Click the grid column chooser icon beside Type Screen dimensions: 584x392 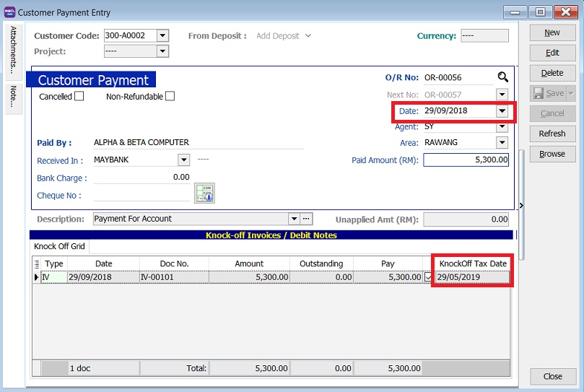click(37, 264)
